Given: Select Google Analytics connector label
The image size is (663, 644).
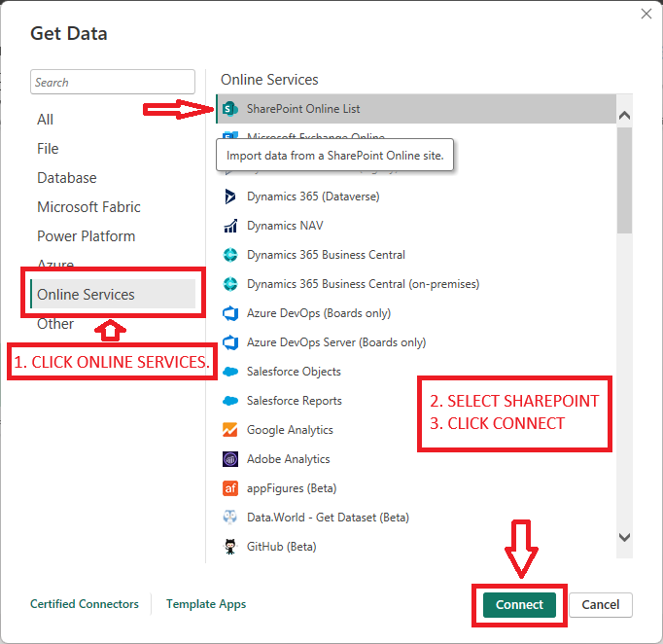Looking at the screenshot, I should coord(290,430).
